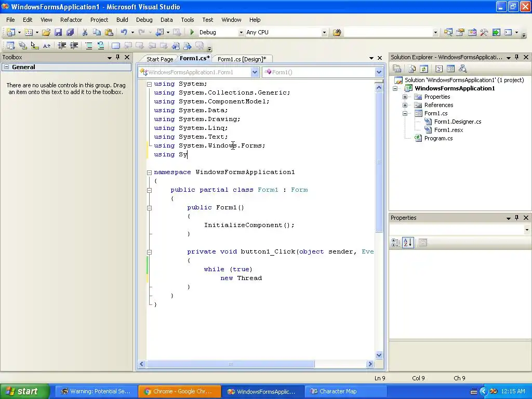532x399 pixels.
Task: Open the Warning: Potential Se... taskbar window
Action: (x=96, y=391)
